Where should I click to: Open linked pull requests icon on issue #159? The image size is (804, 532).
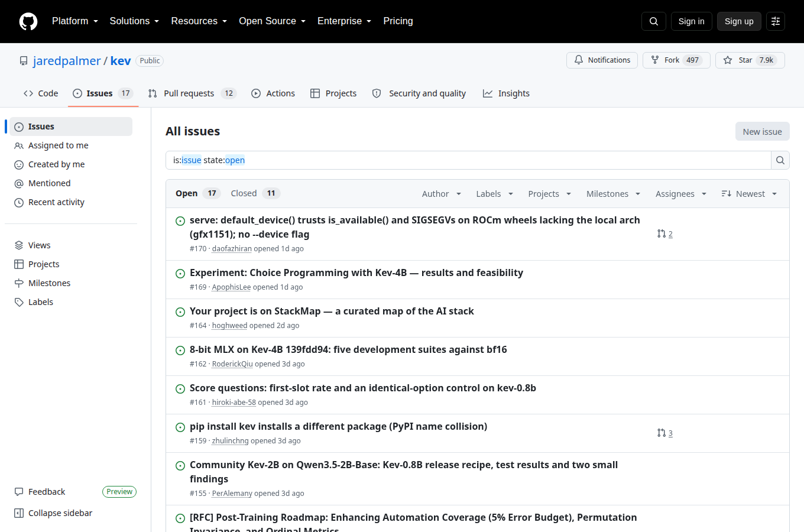point(665,433)
